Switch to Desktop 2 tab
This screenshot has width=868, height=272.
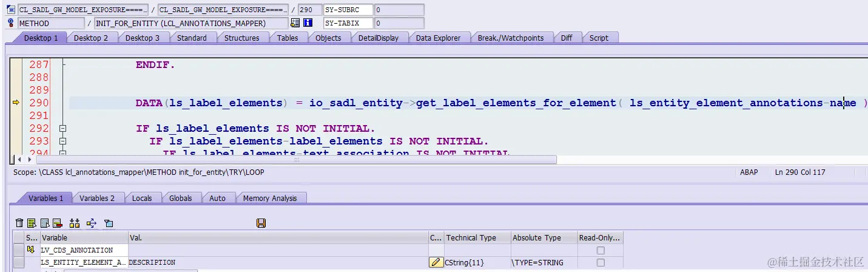91,38
